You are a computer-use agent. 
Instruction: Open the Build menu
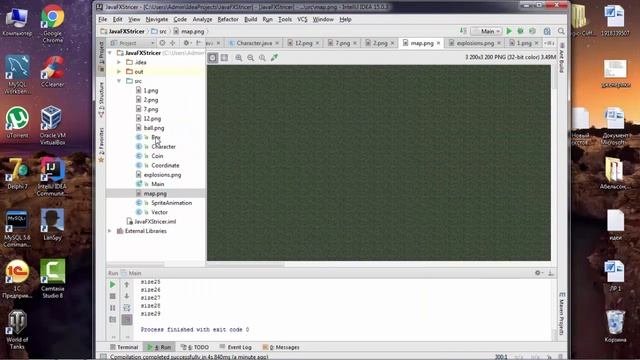(251, 19)
